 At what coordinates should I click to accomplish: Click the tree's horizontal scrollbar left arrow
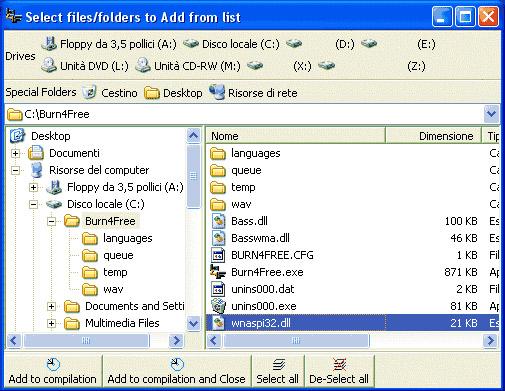click(x=14, y=341)
